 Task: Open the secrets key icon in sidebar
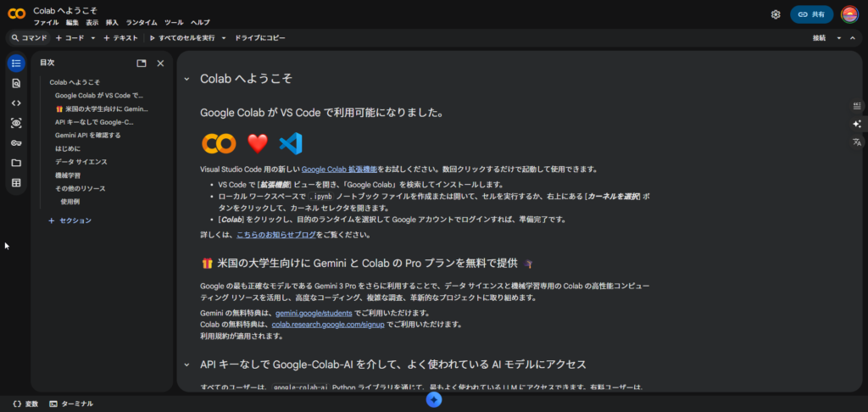(16, 142)
